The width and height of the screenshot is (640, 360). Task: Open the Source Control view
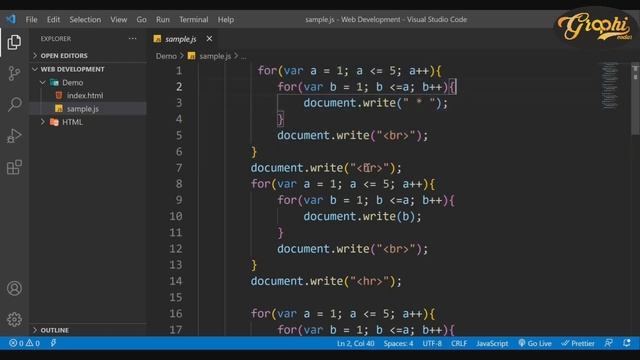pyautogui.click(x=14, y=73)
